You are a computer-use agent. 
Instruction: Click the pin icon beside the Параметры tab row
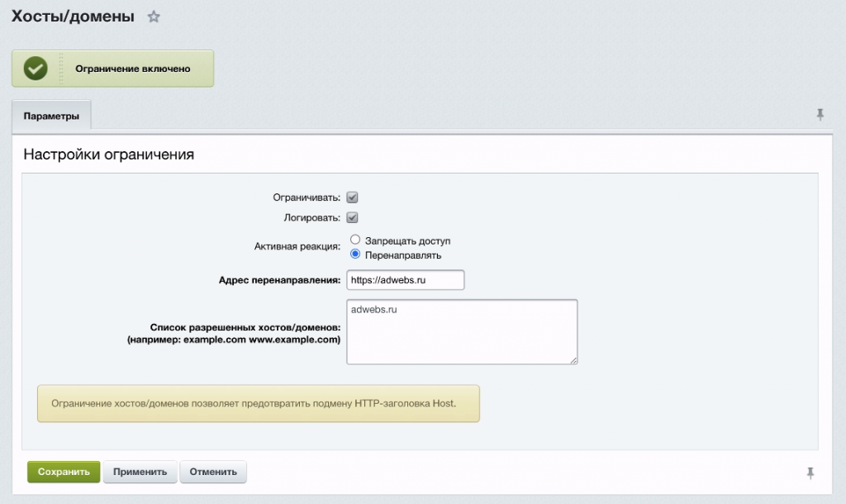click(x=820, y=115)
